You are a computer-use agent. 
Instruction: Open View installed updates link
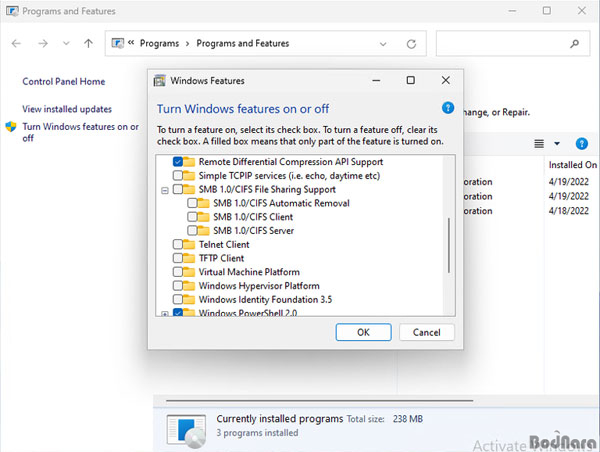(67, 109)
